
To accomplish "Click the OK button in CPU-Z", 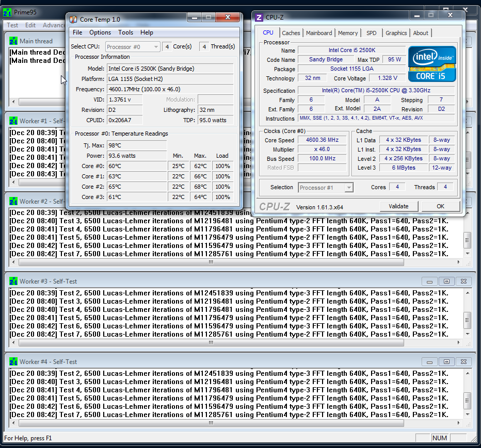I will (x=441, y=206).
